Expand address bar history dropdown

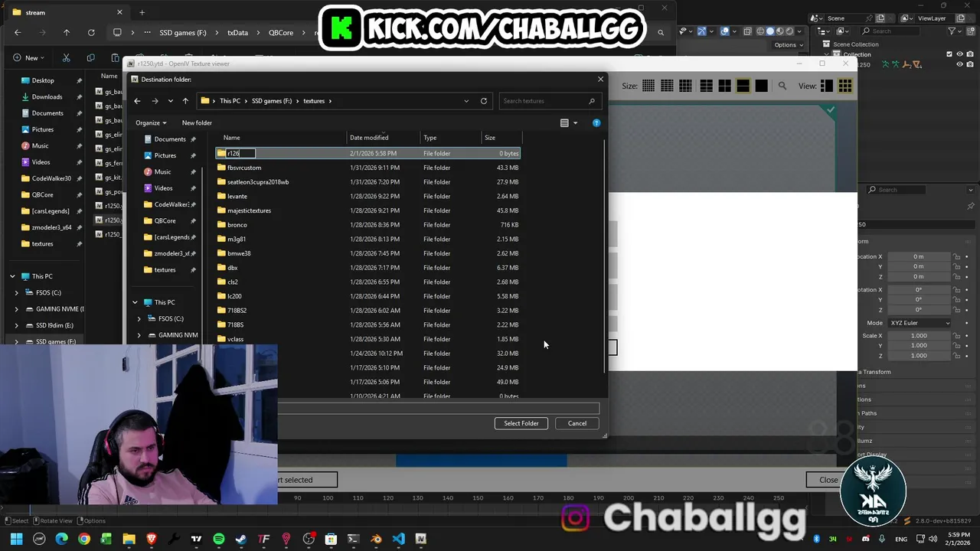466,101
